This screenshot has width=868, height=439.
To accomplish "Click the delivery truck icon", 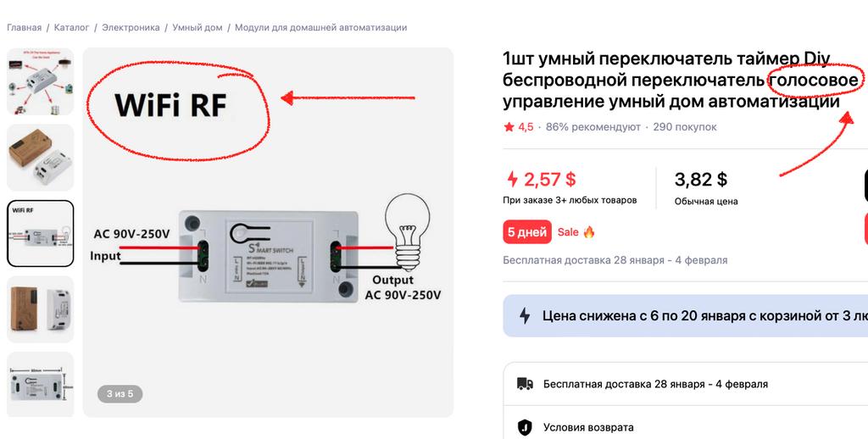I will (525, 384).
